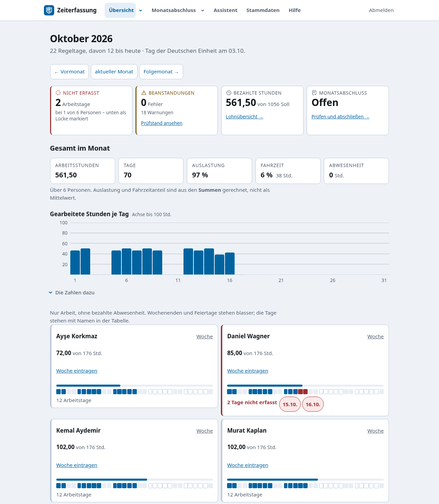Expand the Monatsabschluss menu chevron
Image resolution: width=439 pixels, height=504 pixels.
coord(203,11)
